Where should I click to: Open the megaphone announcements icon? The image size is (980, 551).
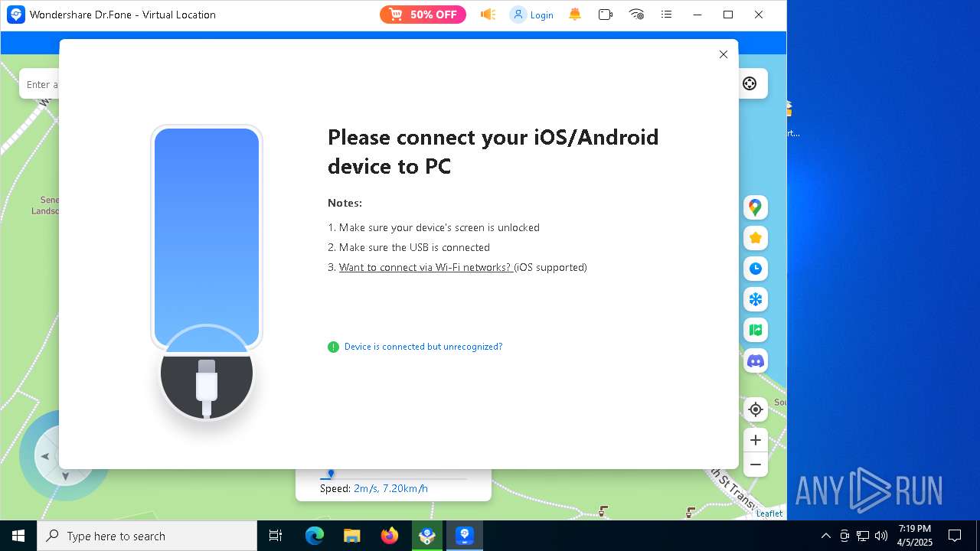coord(488,15)
